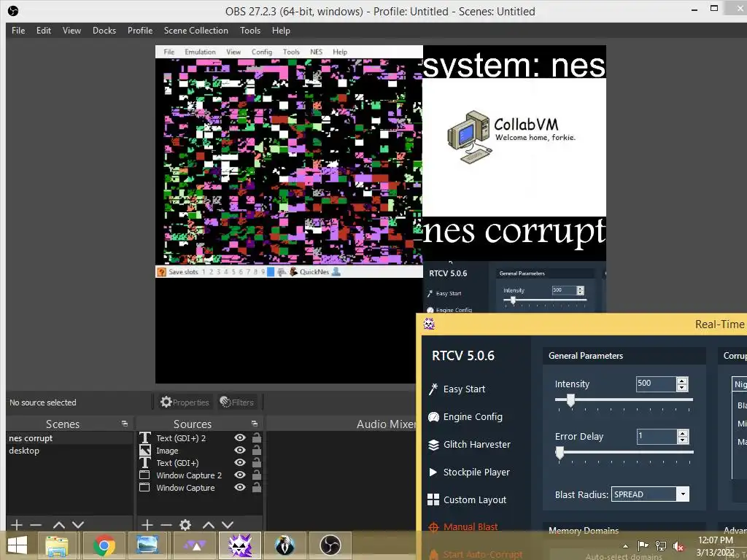Open OBS Docks menu
The image size is (747, 560).
(104, 31)
